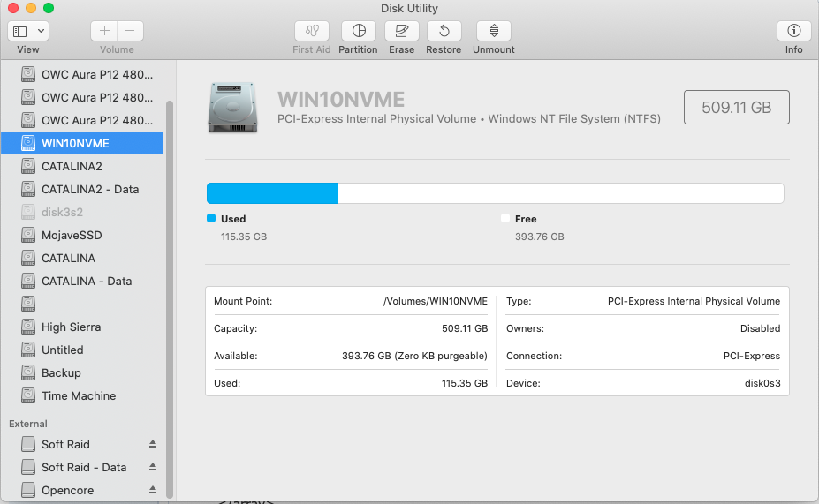The width and height of the screenshot is (819, 504).
Task: Select the High Sierra volume
Action: pos(82,327)
